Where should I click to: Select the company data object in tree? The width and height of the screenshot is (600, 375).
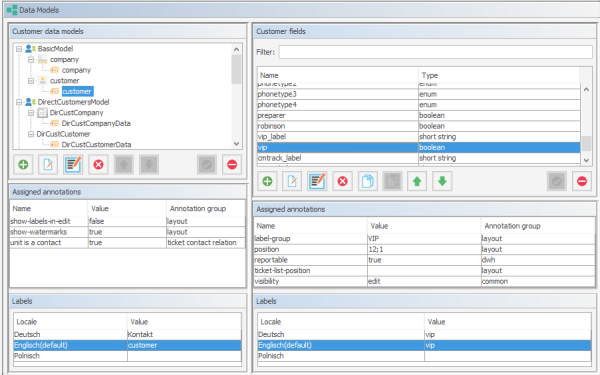76,70
